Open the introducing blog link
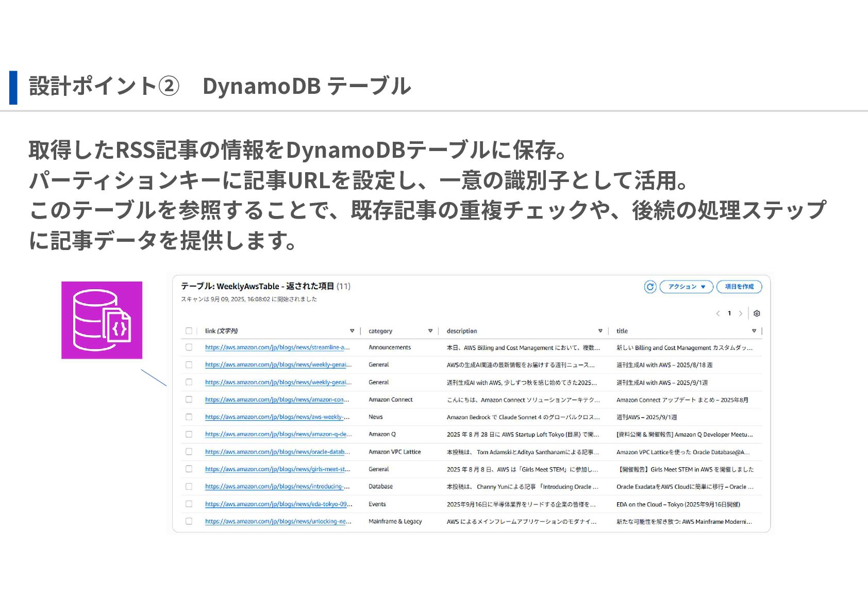 pyautogui.click(x=277, y=487)
